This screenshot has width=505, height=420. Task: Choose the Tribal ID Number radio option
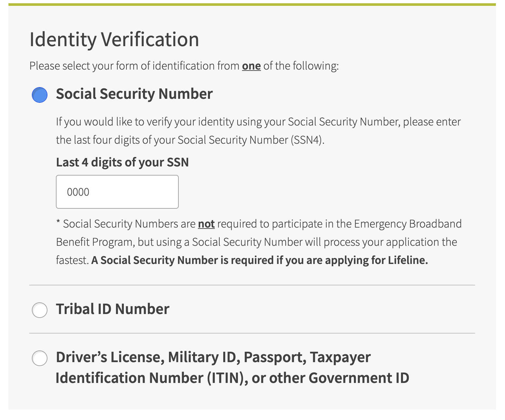pos(40,310)
